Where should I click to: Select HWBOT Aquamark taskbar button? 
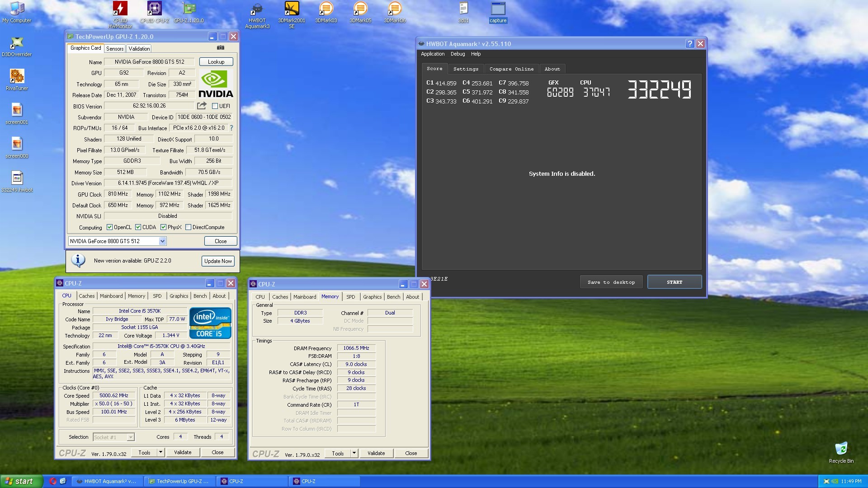(107, 481)
